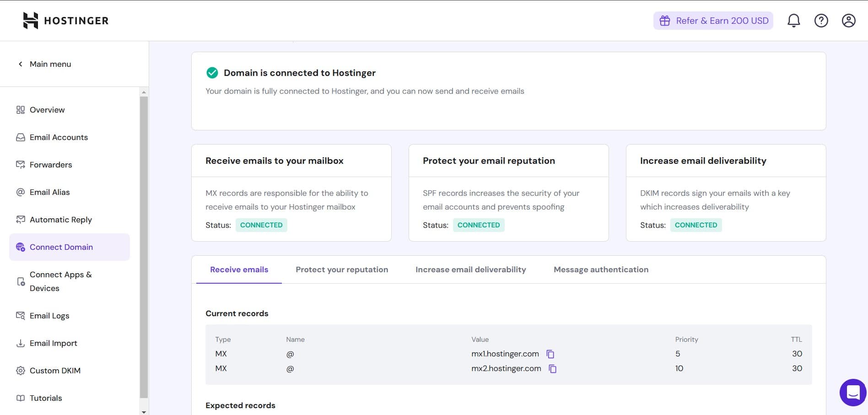Click the Value column header
This screenshot has height=415, width=868.
coord(480,340)
